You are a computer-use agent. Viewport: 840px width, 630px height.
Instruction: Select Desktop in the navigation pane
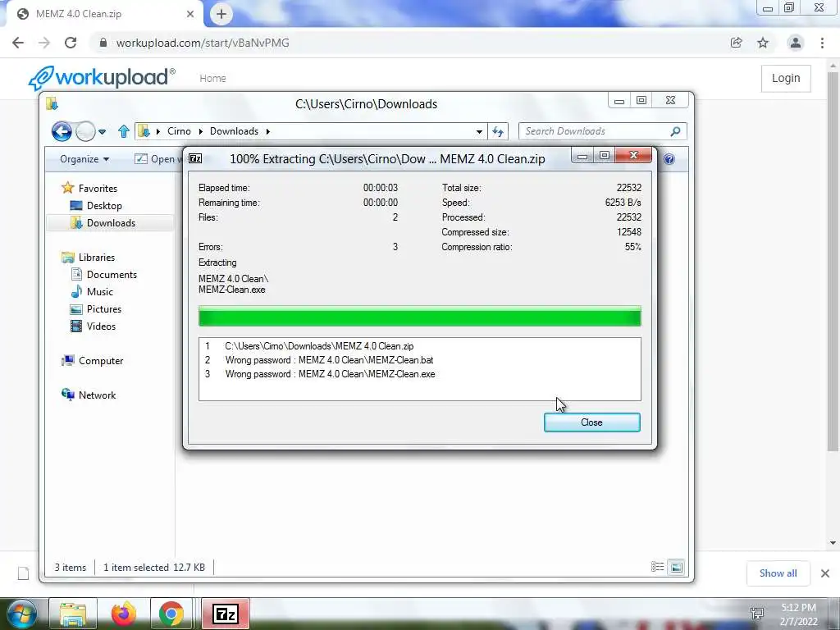(104, 206)
